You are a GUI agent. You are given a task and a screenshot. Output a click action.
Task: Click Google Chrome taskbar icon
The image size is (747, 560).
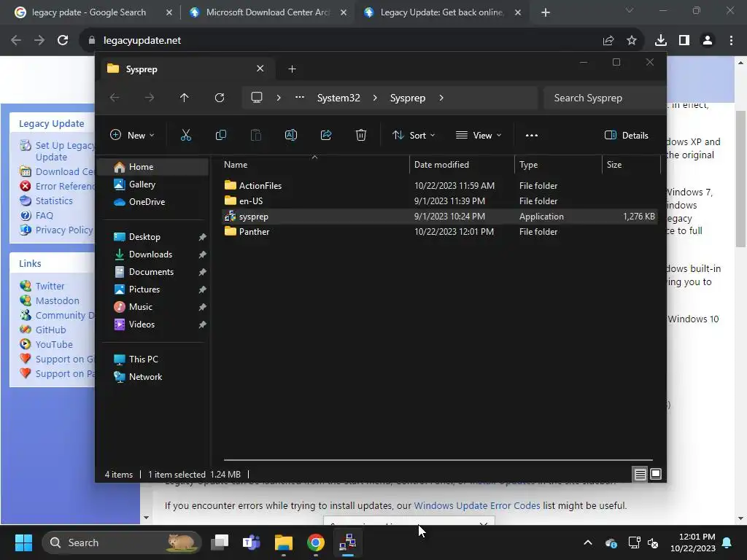pyautogui.click(x=315, y=542)
